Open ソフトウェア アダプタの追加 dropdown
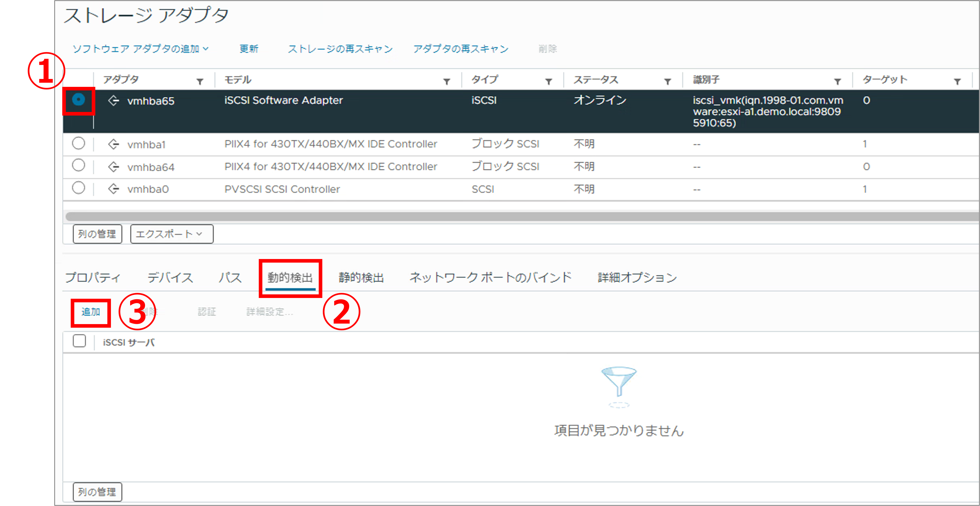This screenshot has width=980, height=506. tap(140, 49)
